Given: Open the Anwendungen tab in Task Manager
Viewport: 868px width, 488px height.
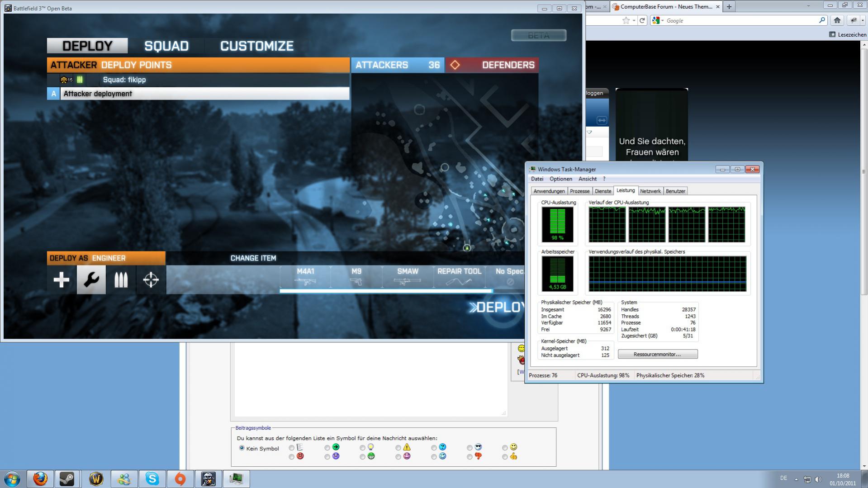Looking at the screenshot, I should [x=549, y=191].
